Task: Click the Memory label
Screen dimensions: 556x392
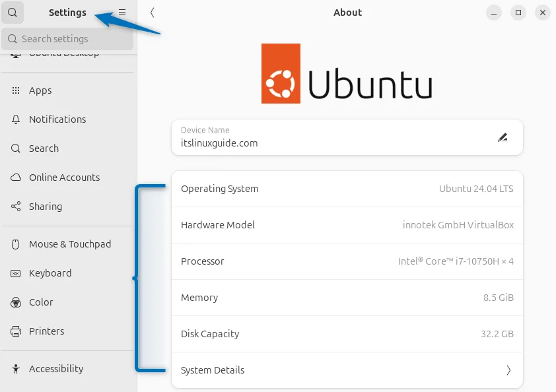Action: point(199,298)
